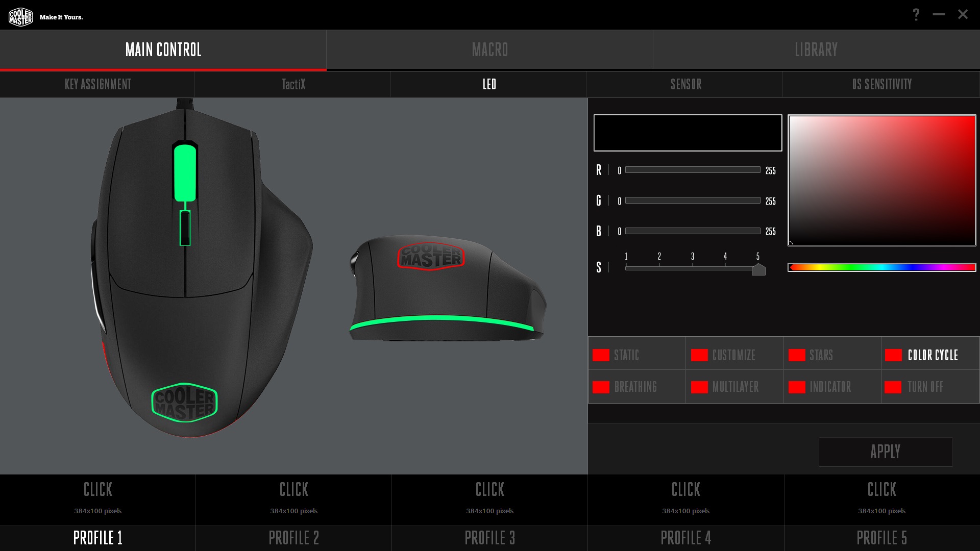
Task: Select the LED sub-tab
Action: pos(489,84)
